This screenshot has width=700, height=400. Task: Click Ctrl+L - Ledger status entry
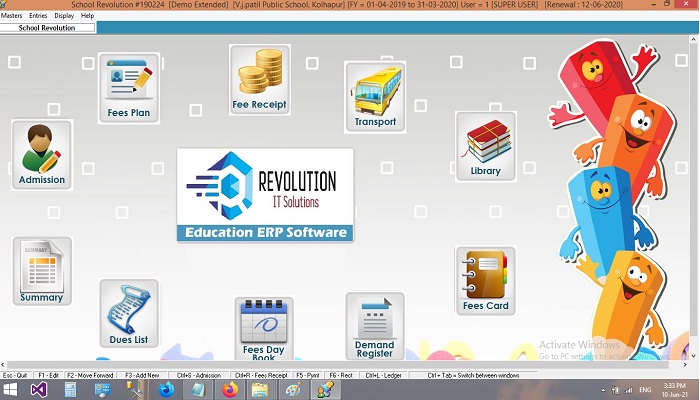[x=383, y=375]
